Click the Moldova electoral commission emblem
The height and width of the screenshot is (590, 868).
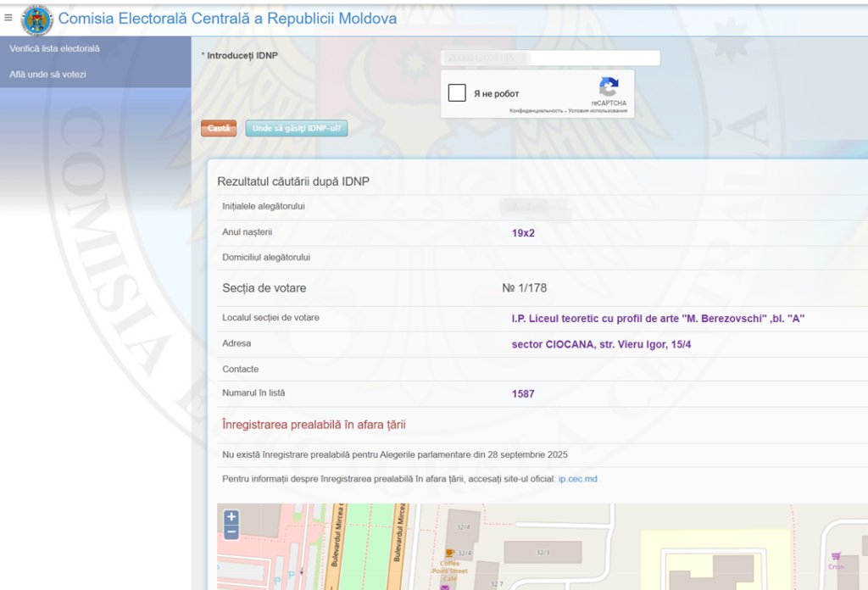[36, 19]
